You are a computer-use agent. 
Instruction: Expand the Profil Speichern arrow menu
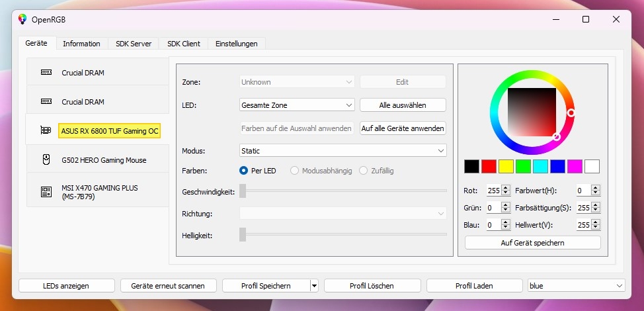(x=314, y=286)
